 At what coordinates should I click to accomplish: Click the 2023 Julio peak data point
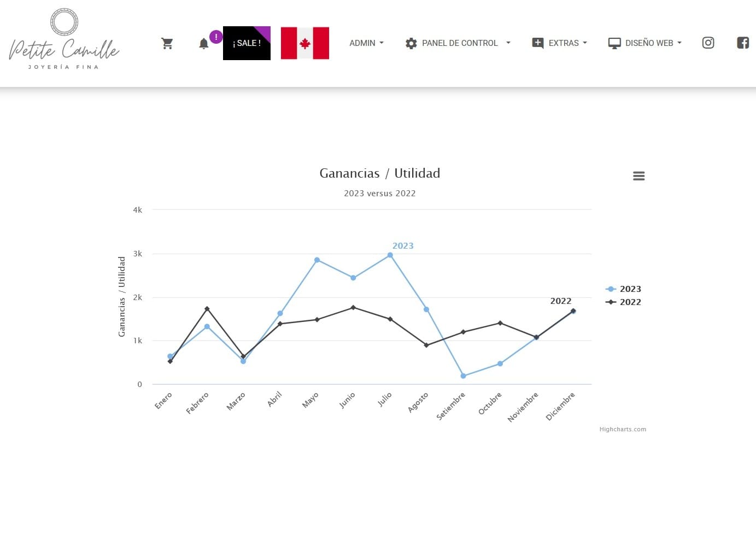(x=390, y=255)
